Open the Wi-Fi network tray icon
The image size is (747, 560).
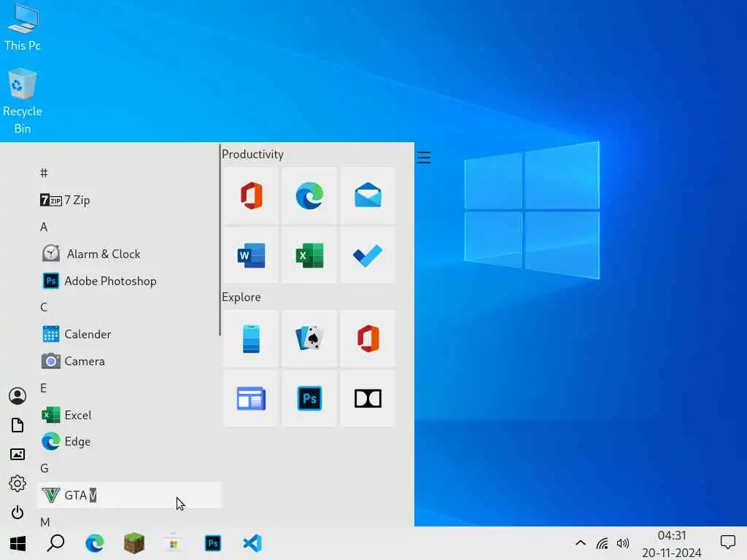602,543
